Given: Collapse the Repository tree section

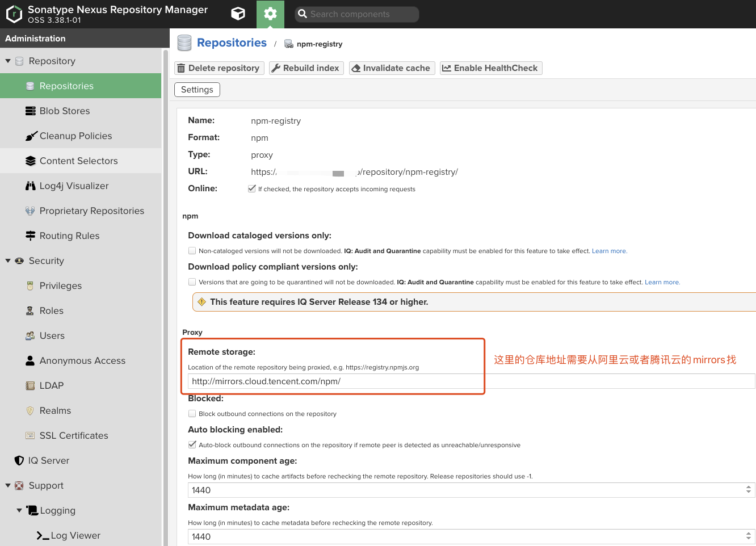Looking at the screenshot, I should [x=8, y=61].
